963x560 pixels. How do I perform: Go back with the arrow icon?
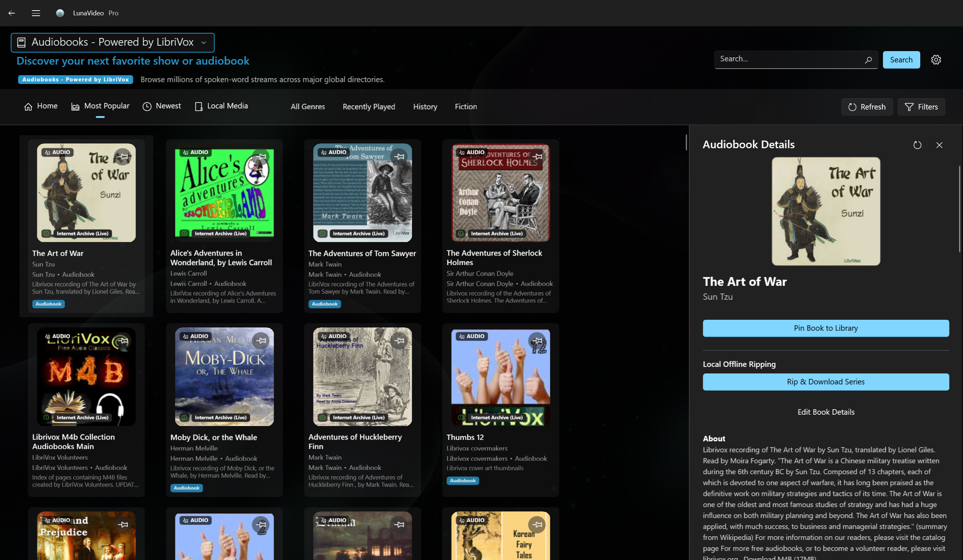tap(12, 13)
